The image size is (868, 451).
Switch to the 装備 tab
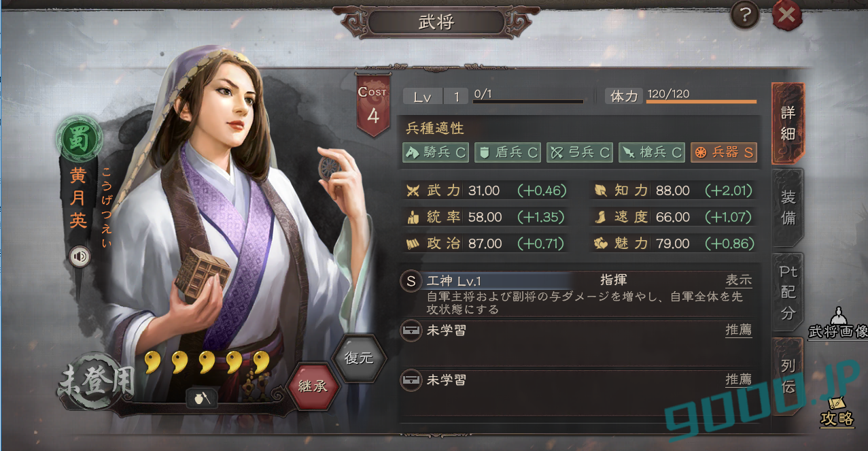[788, 207]
